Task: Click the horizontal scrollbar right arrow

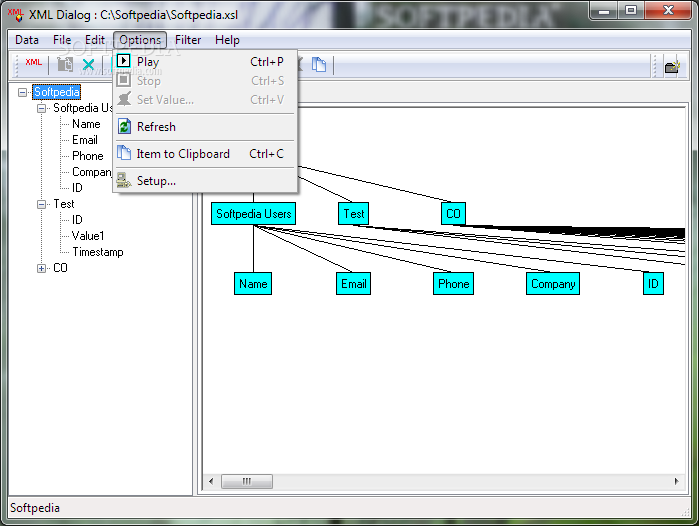Action: pos(677,481)
